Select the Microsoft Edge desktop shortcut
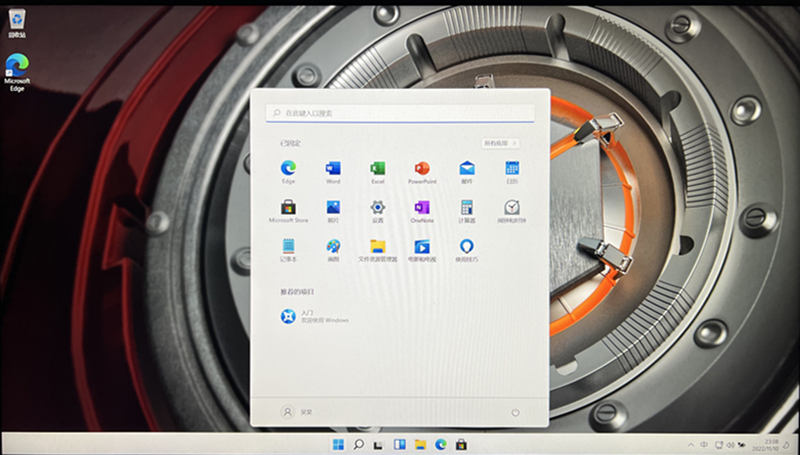This screenshot has height=455, width=800. (17, 72)
